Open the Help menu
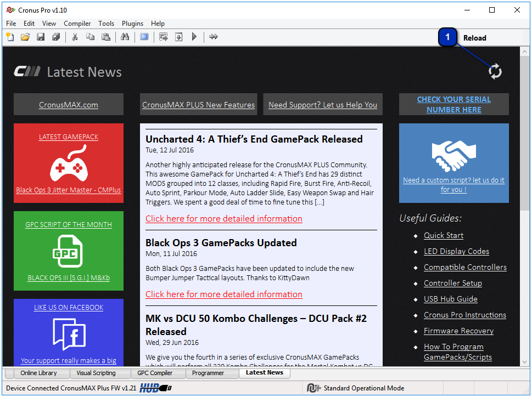 pos(158,24)
